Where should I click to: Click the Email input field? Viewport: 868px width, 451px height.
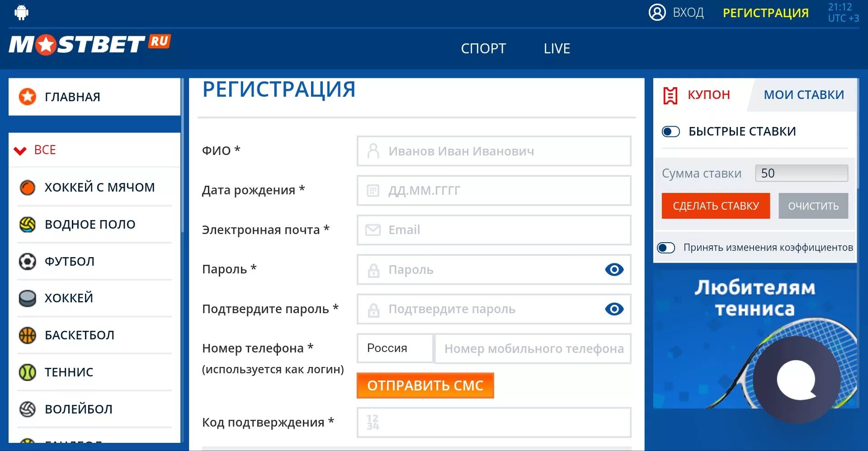tap(494, 230)
